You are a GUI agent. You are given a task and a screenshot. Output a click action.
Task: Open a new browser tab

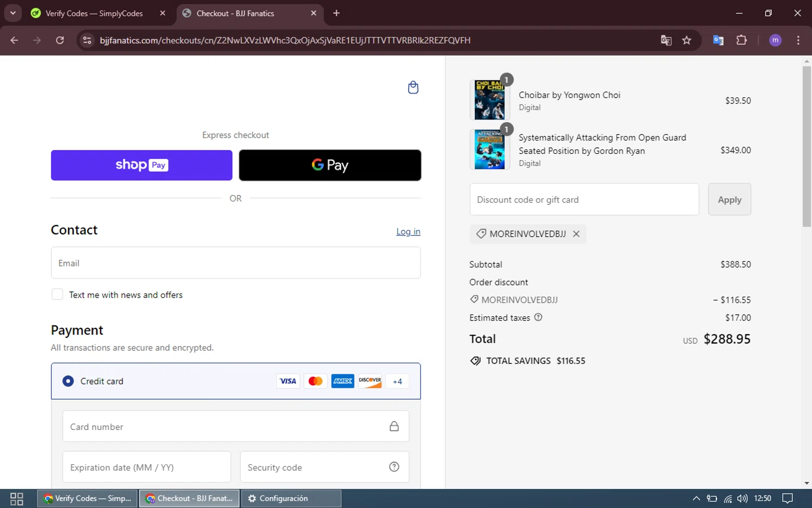coord(336,13)
